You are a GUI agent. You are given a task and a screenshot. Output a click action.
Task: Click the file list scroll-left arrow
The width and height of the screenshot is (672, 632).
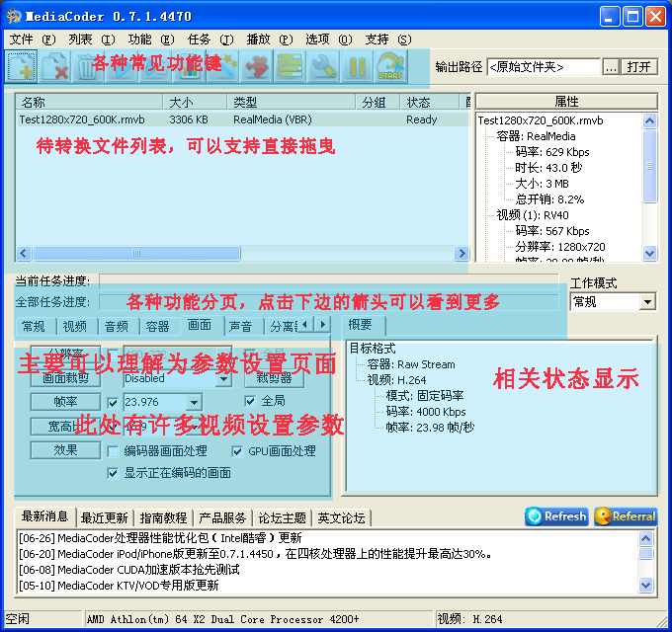24,253
